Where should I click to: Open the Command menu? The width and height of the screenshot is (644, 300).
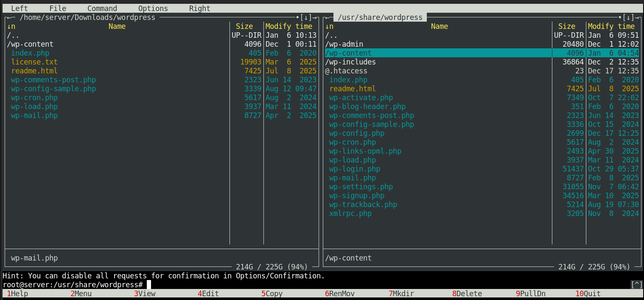click(x=102, y=8)
